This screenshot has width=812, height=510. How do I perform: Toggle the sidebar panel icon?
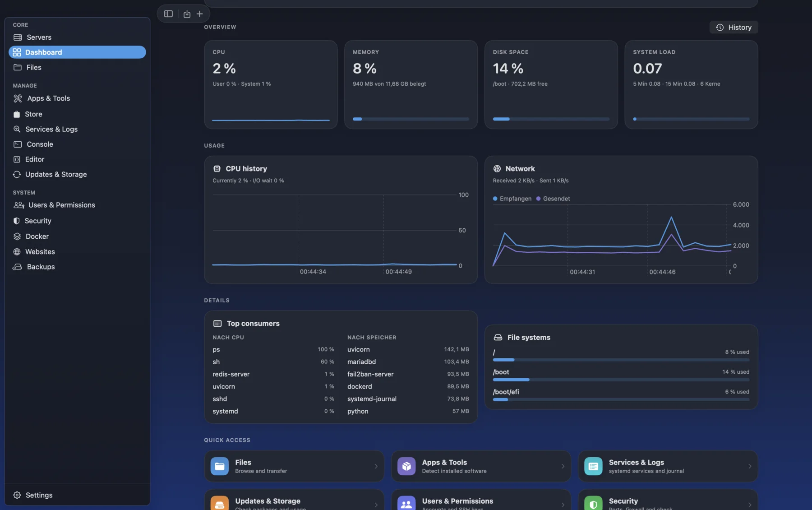(x=168, y=14)
